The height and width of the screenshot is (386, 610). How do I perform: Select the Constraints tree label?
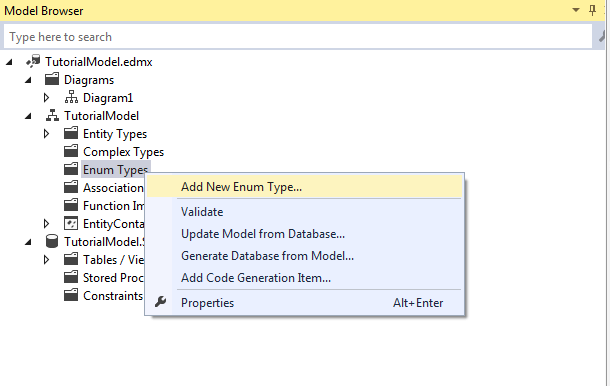(x=113, y=296)
